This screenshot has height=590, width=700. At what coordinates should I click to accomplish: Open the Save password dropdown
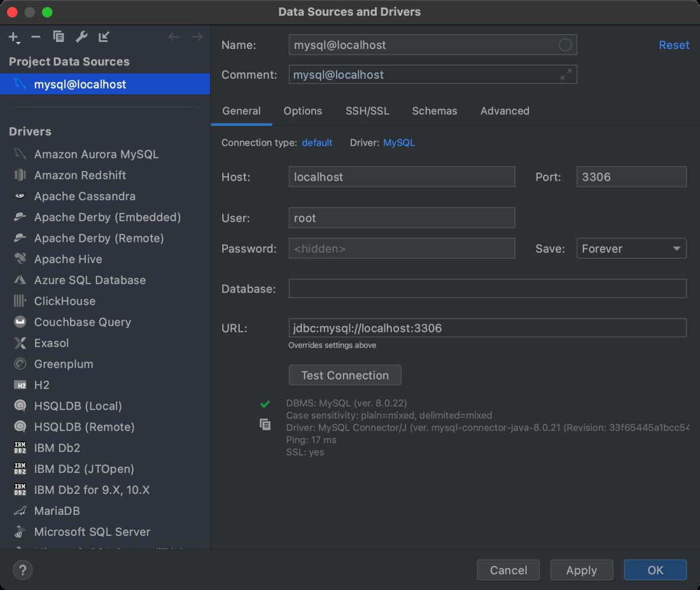click(631, 248)
